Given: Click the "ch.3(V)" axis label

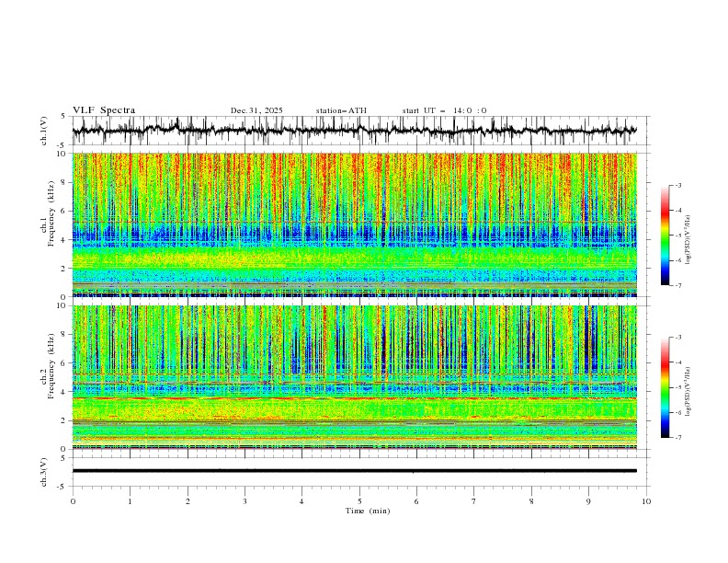Looking at the screenshot, I should 44,472.
